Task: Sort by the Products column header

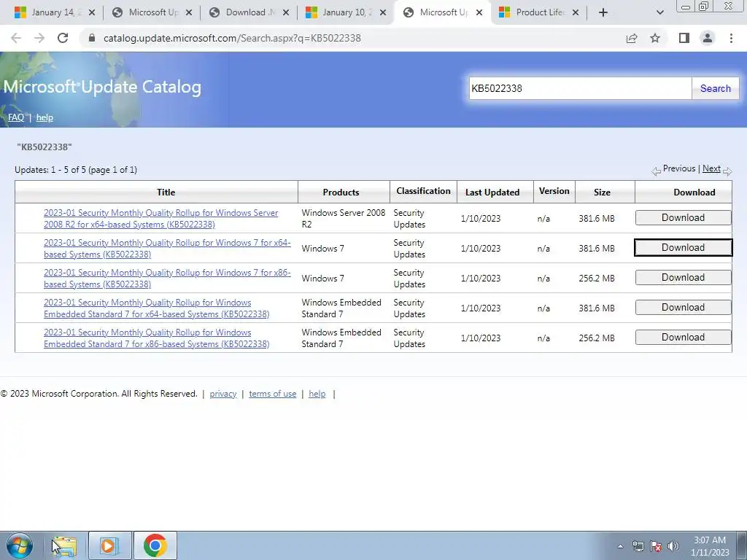Action: 341,192
